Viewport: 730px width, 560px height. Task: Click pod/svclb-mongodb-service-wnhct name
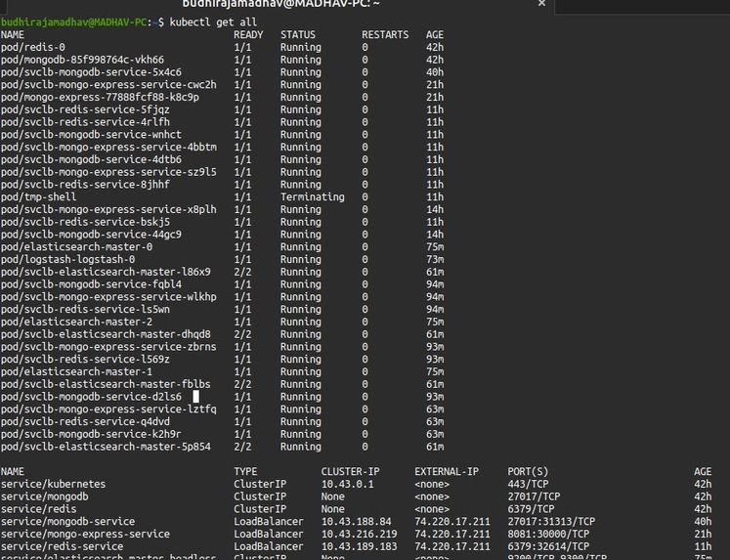(91, 135)
